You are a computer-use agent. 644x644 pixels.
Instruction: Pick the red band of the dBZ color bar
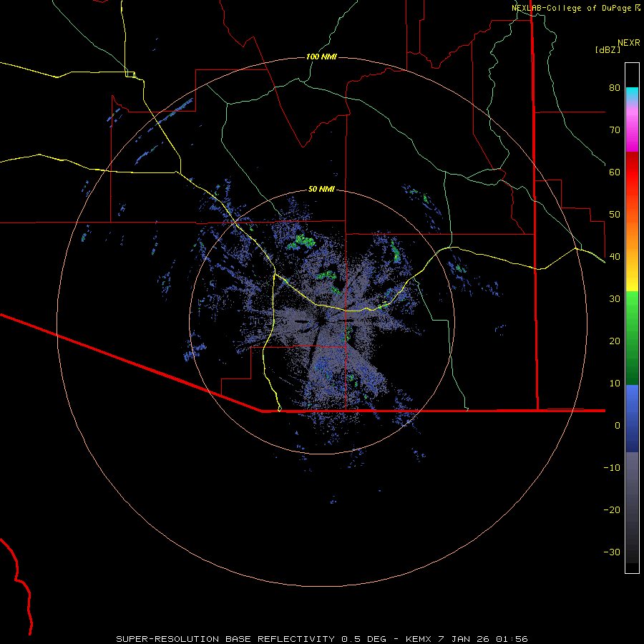(x=632, y=177)
